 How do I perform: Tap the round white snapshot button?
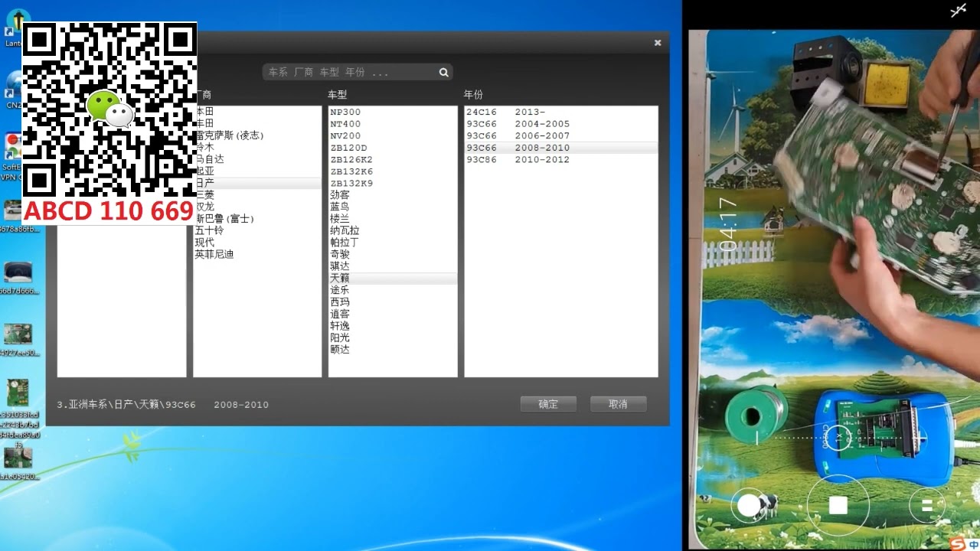(749, 505)
